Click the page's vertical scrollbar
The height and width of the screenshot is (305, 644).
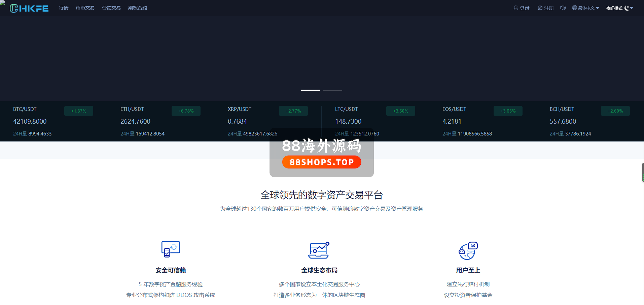643,172
